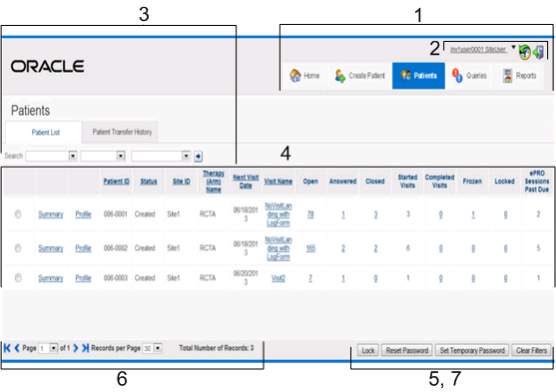Viewport: 556px width, 392px height.
Task: Click the Reset Password button
Action: [x=407, y=350]
